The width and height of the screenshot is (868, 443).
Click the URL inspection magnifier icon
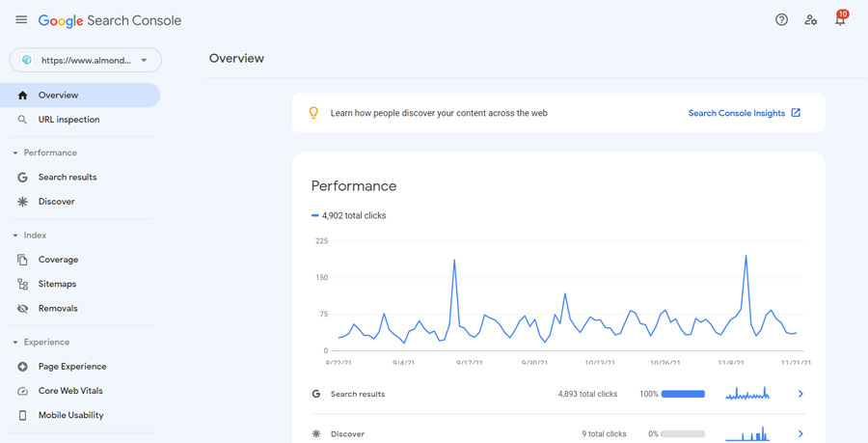tap(23, 120)
